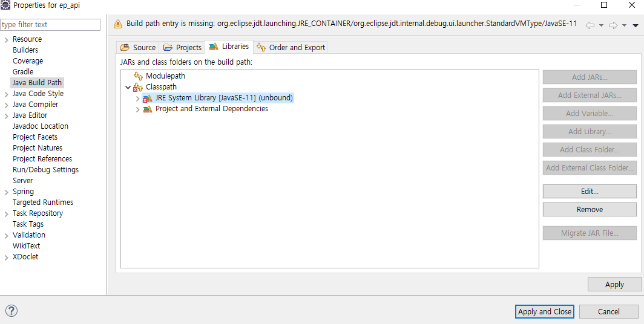This screenshot has width=644, height=324.
Task: Open the Task Tags page
Action: pyautogui.click(x=28, y=224)
